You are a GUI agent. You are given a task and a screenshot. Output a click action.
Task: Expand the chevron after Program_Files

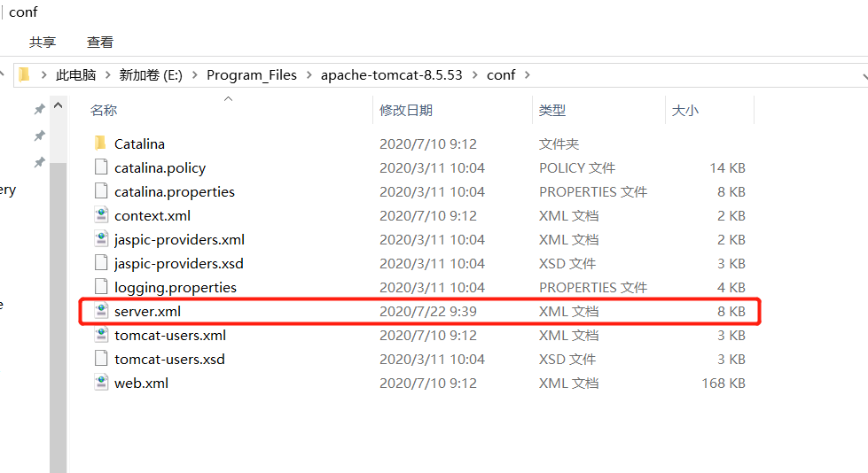point(309,75)
